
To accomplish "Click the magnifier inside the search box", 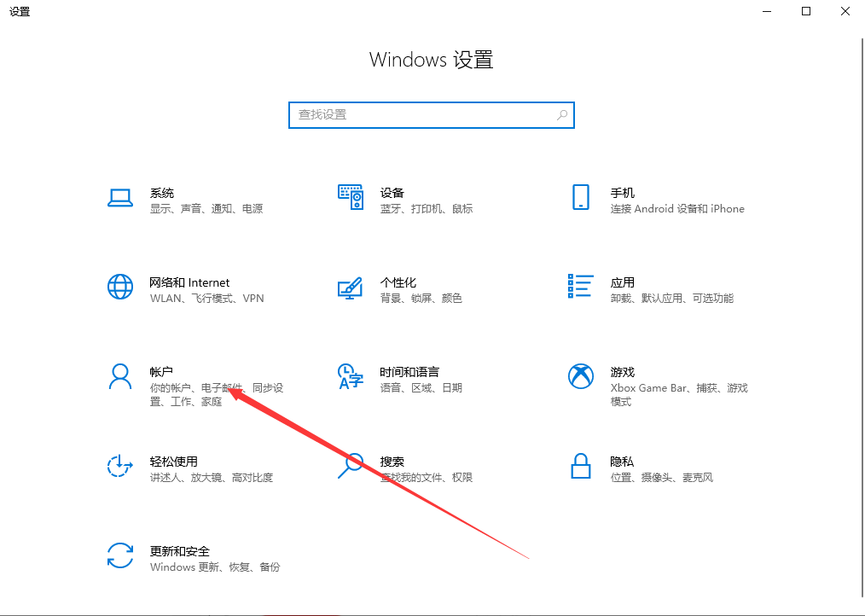I will pyautogui.click(x=562, y=114).
